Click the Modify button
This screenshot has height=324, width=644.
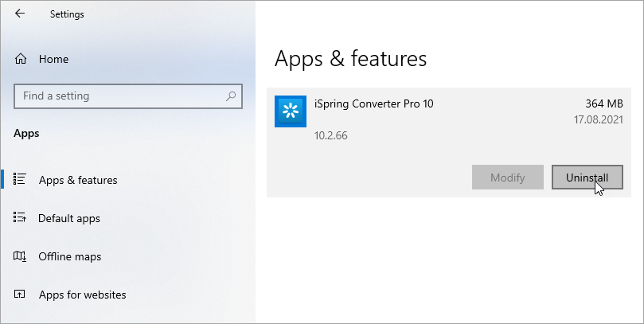coord(508,178)
